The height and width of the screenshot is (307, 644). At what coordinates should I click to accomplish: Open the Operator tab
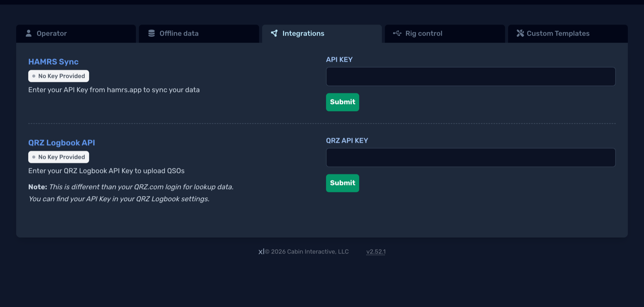(76, 34)
